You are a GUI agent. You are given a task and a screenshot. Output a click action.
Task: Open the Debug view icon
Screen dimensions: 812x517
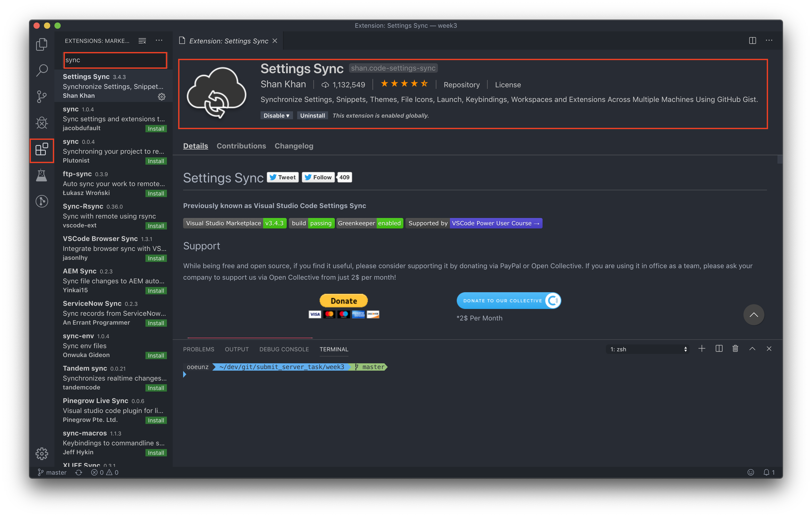tap(42, 123)
